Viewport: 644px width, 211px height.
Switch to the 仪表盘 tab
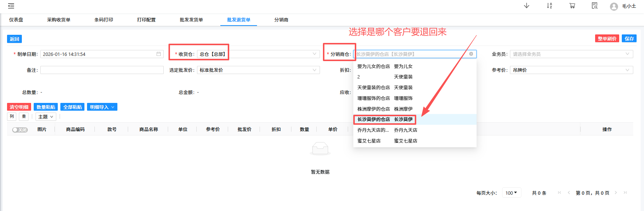click(16, 20)
